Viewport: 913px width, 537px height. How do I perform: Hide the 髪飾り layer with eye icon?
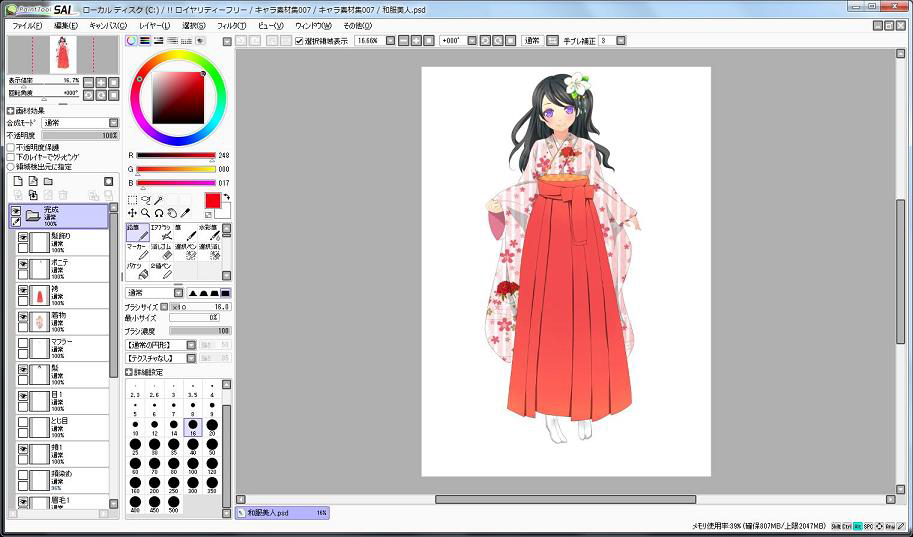[x=23, y=237]
